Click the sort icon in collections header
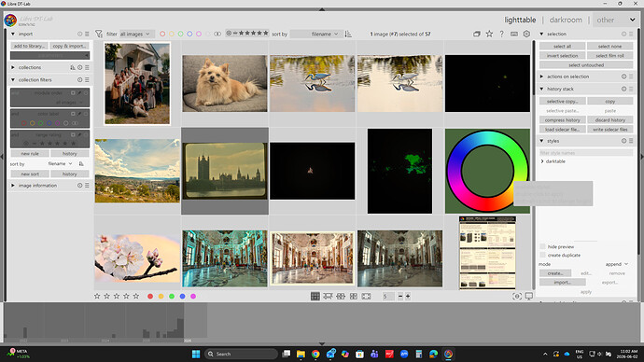 click(x=73, y=67)
